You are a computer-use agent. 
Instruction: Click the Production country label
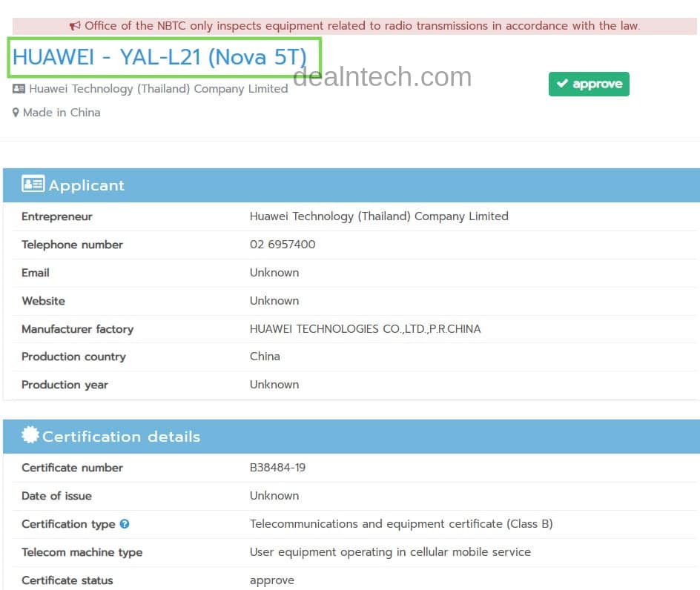pyautogui.click(x=73, y=357)
